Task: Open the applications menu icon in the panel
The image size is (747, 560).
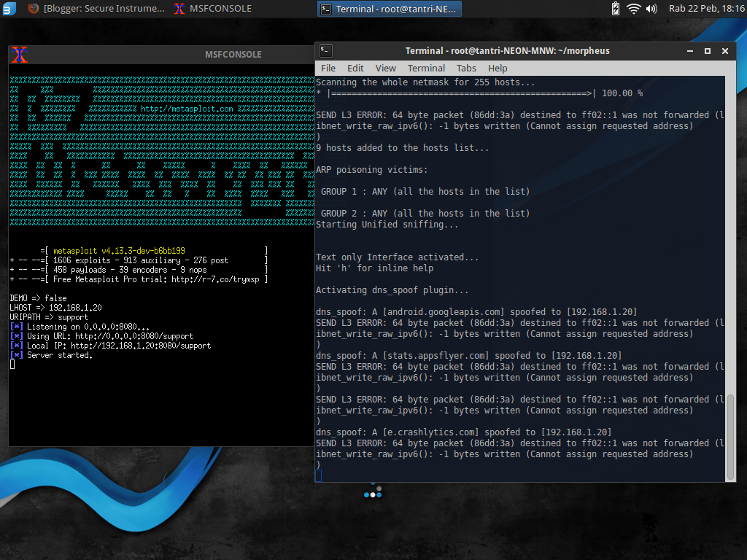Action: click(9, 8)
